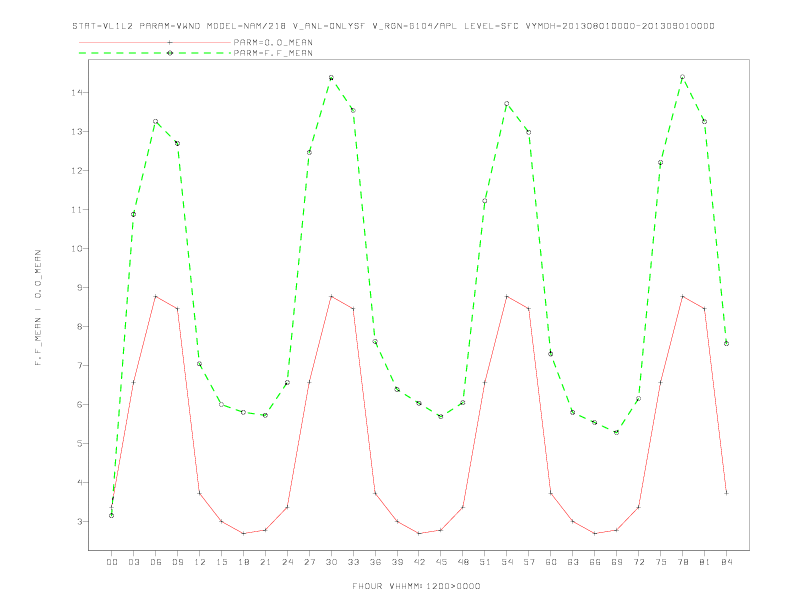Click the x-axis tick label 72

[638, 562]
